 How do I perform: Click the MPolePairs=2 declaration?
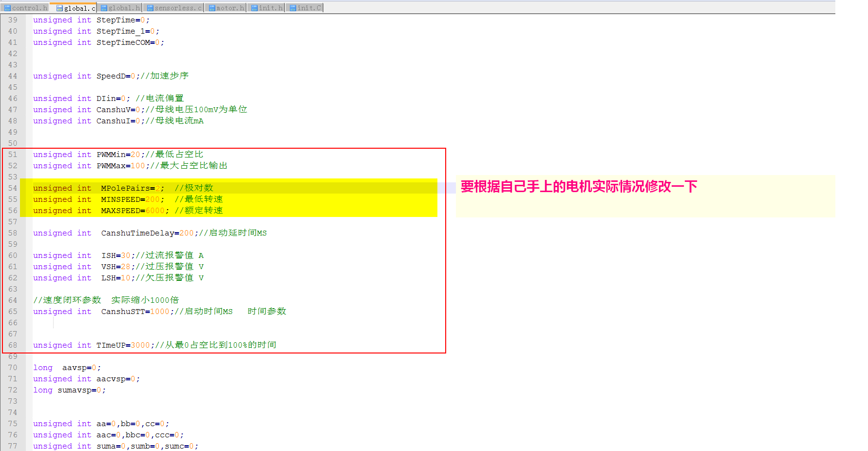click(123, 188)
